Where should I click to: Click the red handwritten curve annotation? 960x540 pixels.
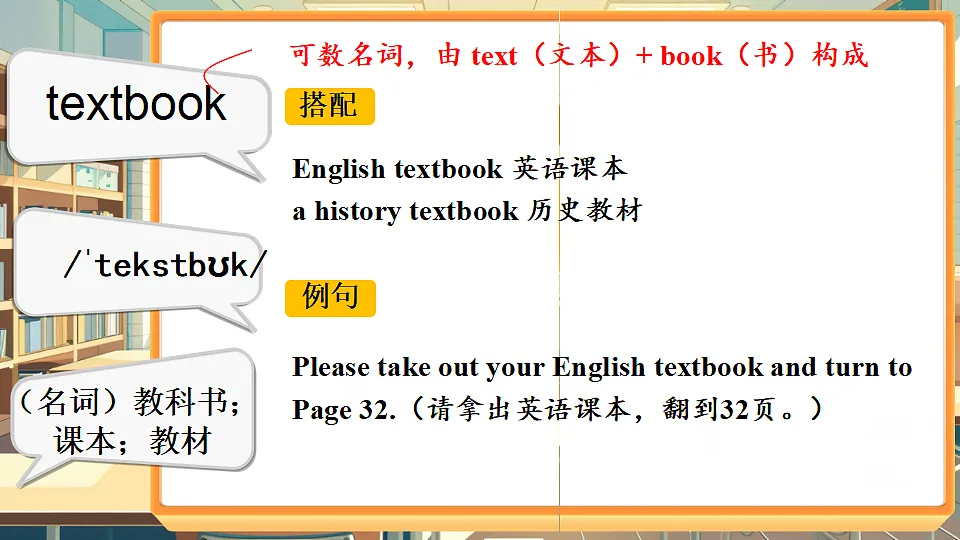pos(225,70)
